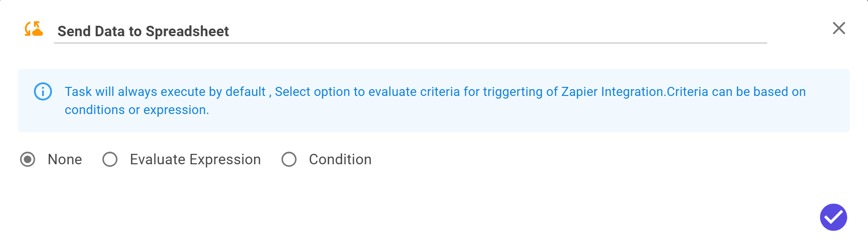Confirm with the purple checkmark icon
This screenshot has width=868, height=248.
833,217
